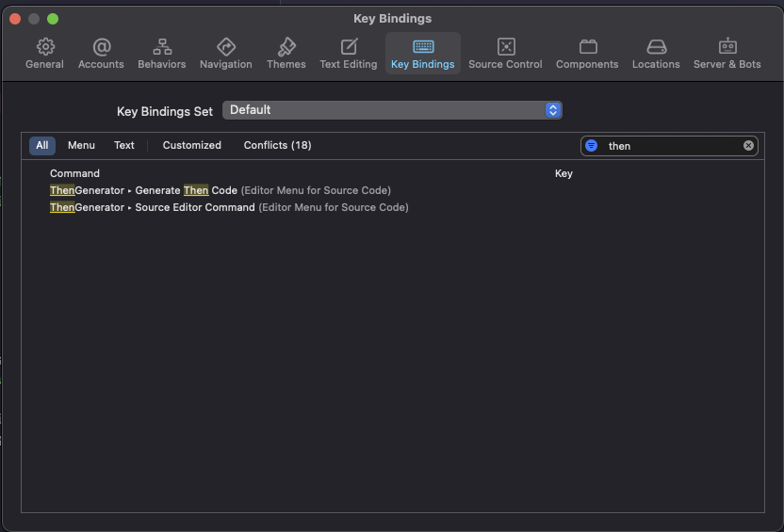The width and height of the screenshot is (784, 532).
Task: Select the Key Bindings toolbar icon
Action: tap(423, 54)
